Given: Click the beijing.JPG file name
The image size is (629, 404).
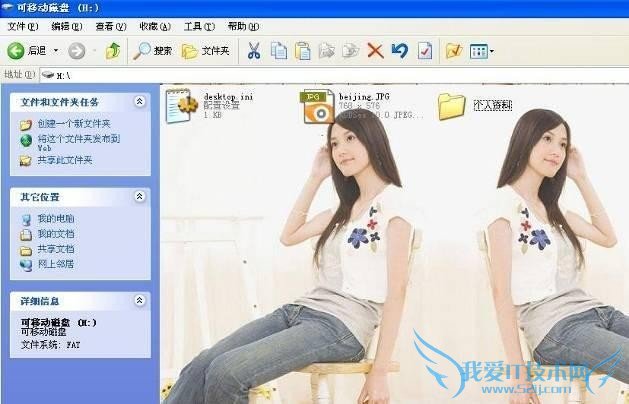Looking at the screenshot, I should coord(364,97).
